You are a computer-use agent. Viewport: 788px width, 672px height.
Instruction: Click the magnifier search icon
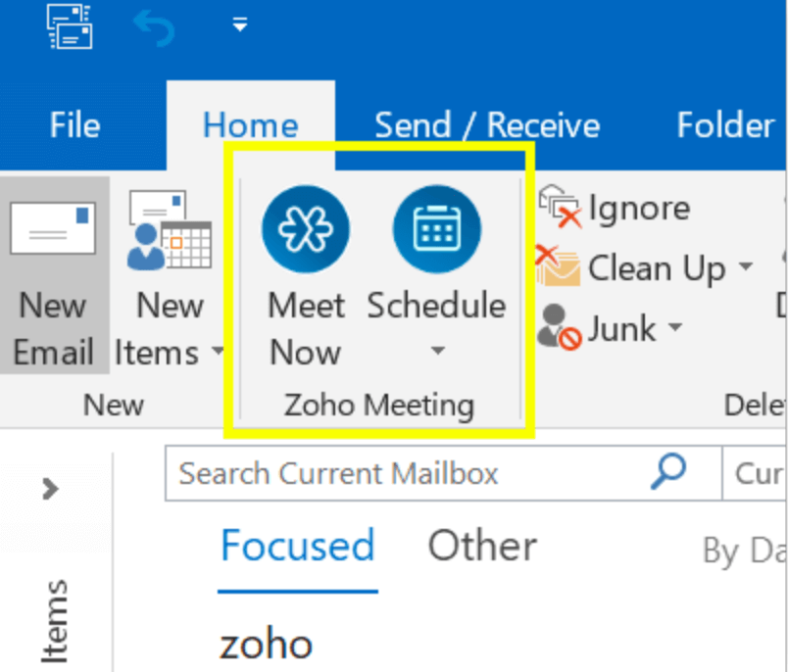pos(668,472)
